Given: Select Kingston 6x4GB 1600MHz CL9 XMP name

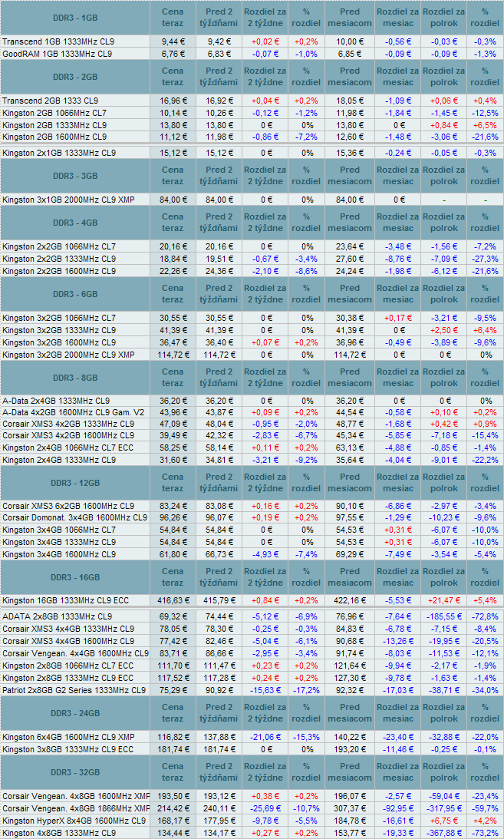Looking at the screenshot, I should (x=68, y=737).
